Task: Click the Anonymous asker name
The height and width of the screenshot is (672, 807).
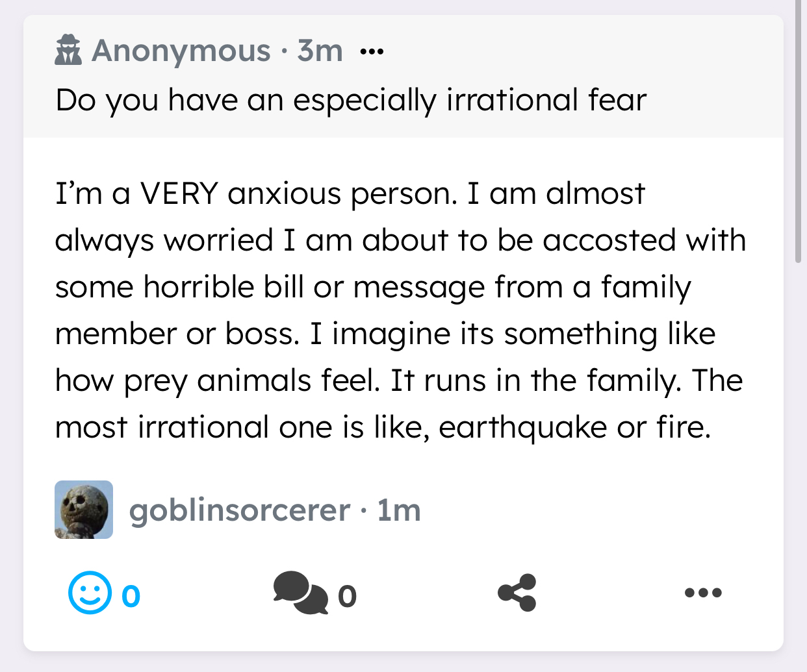Action: (x=181, y=51)
